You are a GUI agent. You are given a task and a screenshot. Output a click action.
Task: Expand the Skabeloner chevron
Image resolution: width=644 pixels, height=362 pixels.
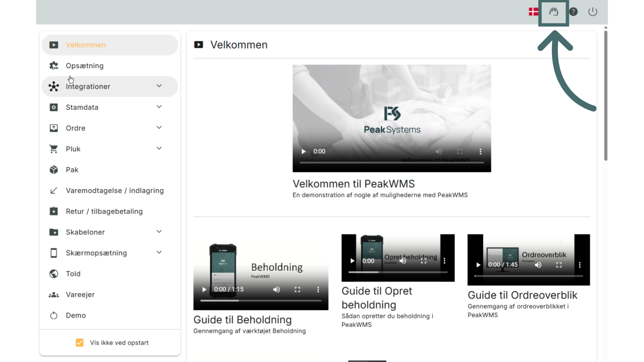click(x=159, y=232)
